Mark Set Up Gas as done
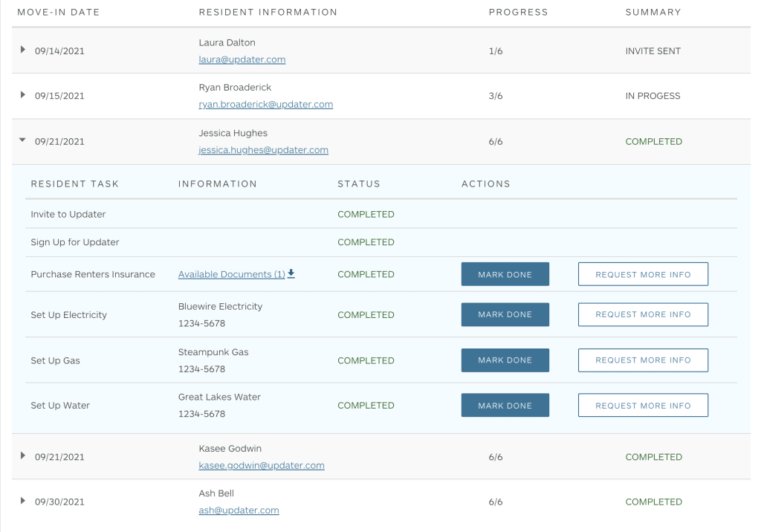Viewport: 761px width, 532px height. pos(505,360)
